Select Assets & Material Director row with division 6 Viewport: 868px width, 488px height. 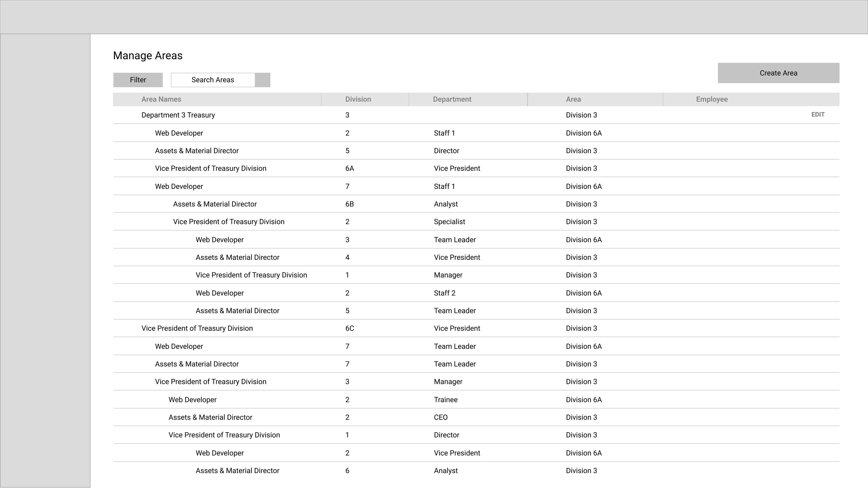coord(237,470)
